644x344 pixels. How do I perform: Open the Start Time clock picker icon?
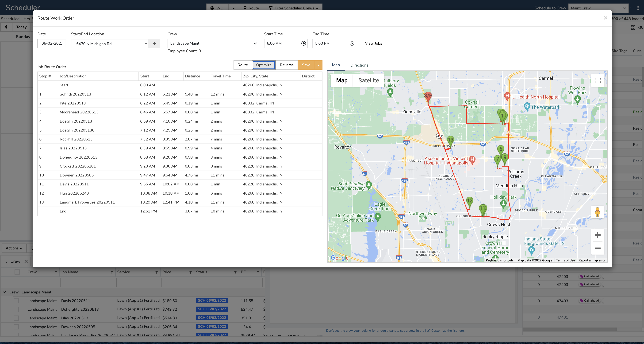point(303,43)
